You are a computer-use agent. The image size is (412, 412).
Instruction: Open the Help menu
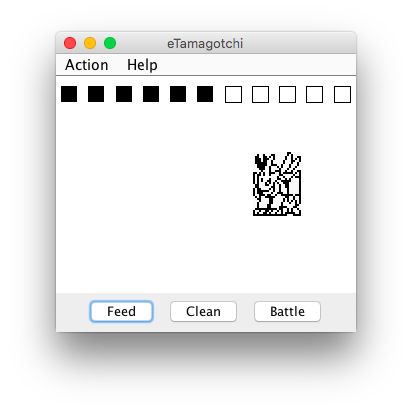pyautogui.click(x=142, y=65)
